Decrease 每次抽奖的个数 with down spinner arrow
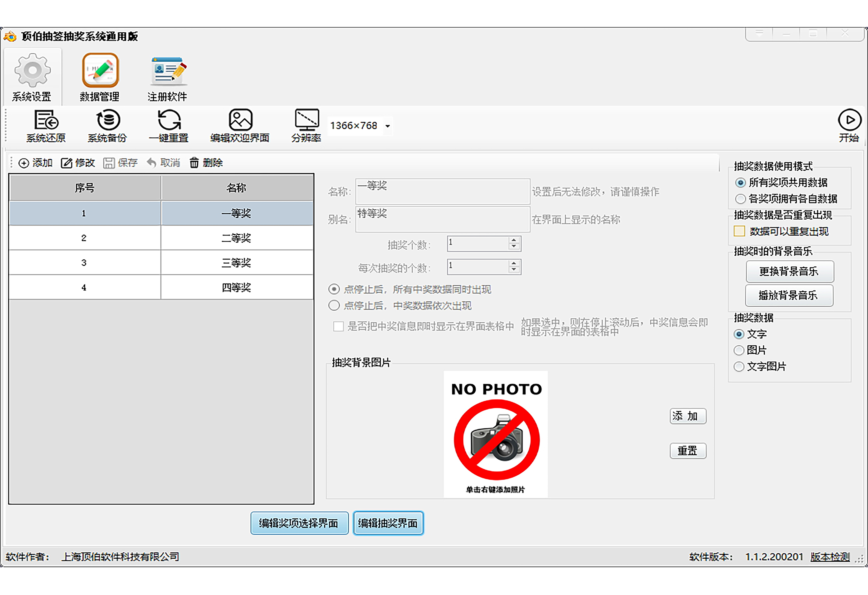This screenshot has width=868, height=595. pyautogui.click(x=514, y=270)
